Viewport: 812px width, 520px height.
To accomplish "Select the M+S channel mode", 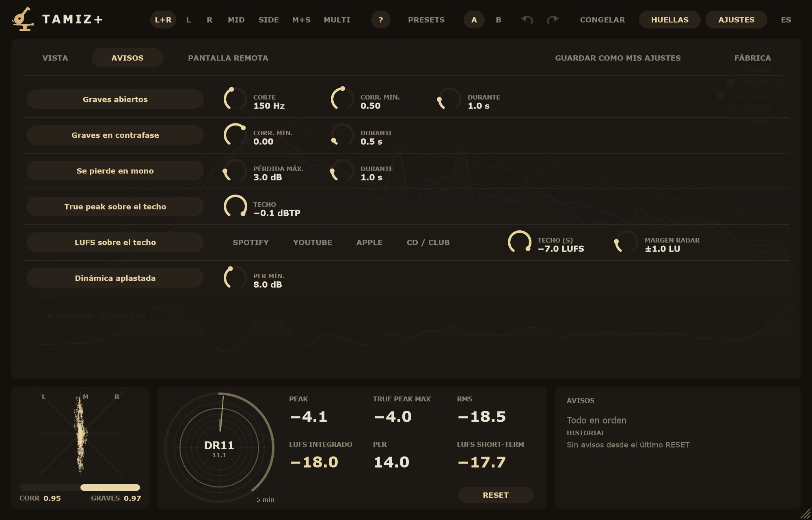I will (x=301, y=19).
